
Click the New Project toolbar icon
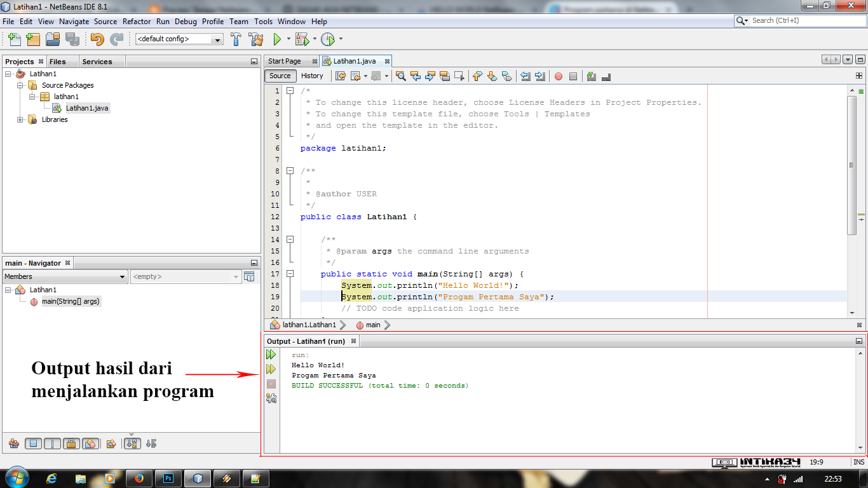[33, 39]
